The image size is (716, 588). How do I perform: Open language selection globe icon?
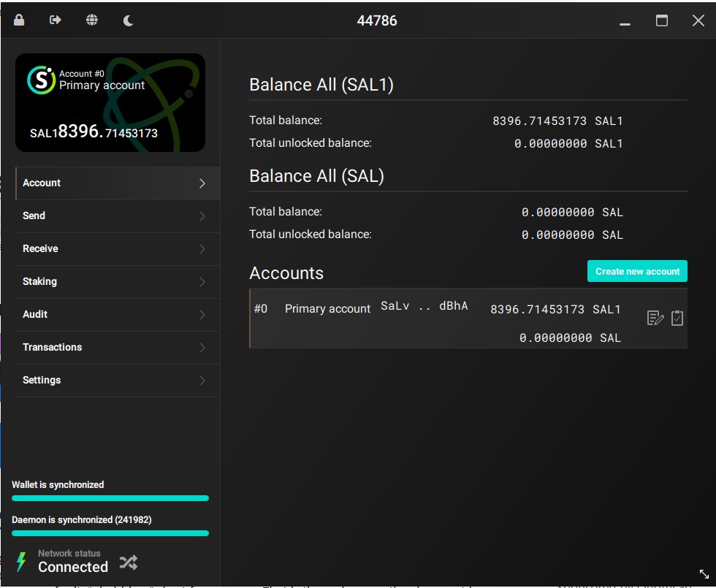point(92,20)
